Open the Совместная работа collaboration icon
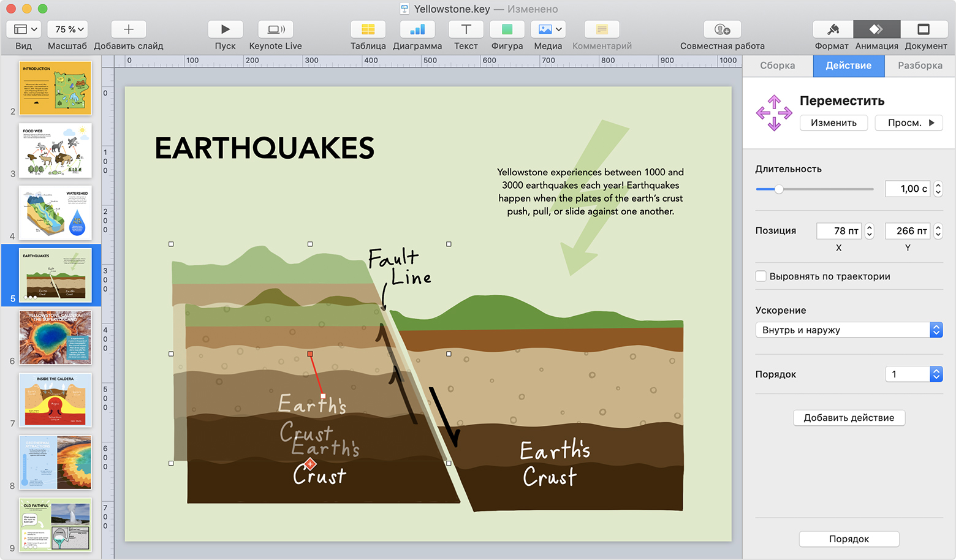The width and height of the screenshot is (956, 560). pos(722,29)
